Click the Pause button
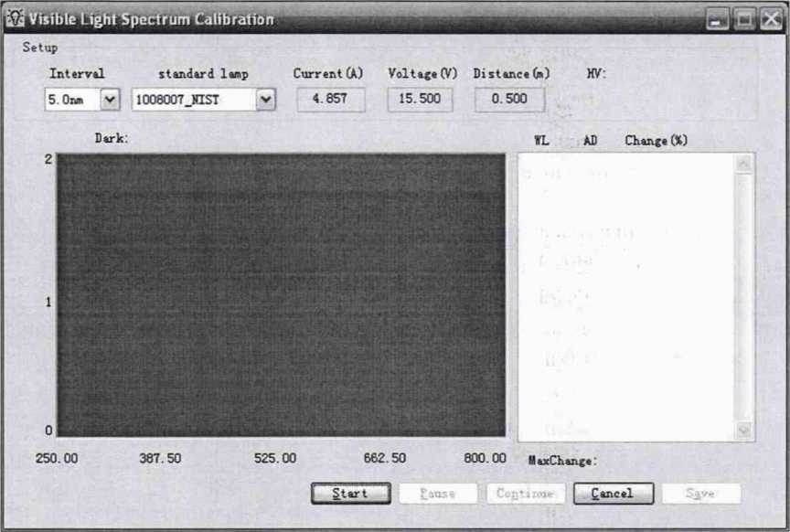This screenshot has width=790, height=532. [438, 494]
